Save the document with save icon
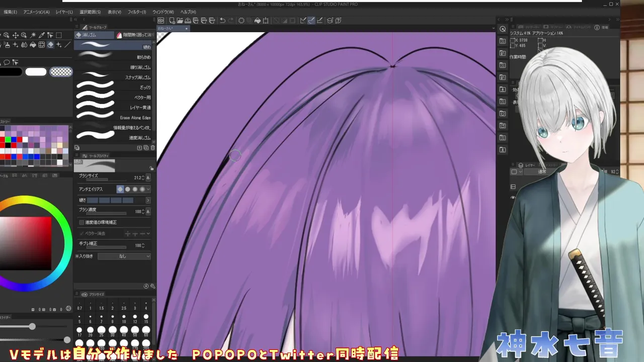Viewport: 644px width, 362px height. pyautogui.click(x=188, y=21)
